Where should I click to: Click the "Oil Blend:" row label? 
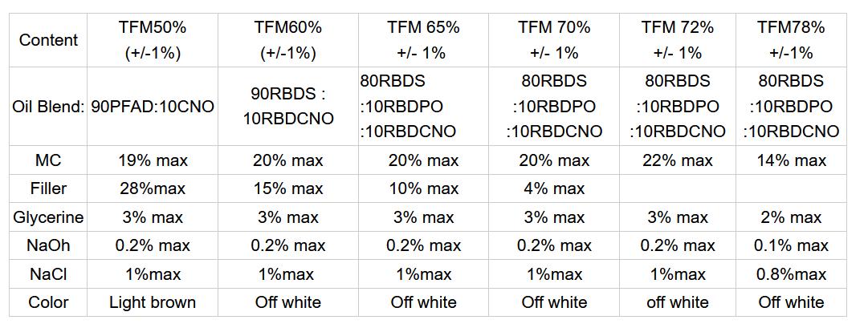coord(48,107)
